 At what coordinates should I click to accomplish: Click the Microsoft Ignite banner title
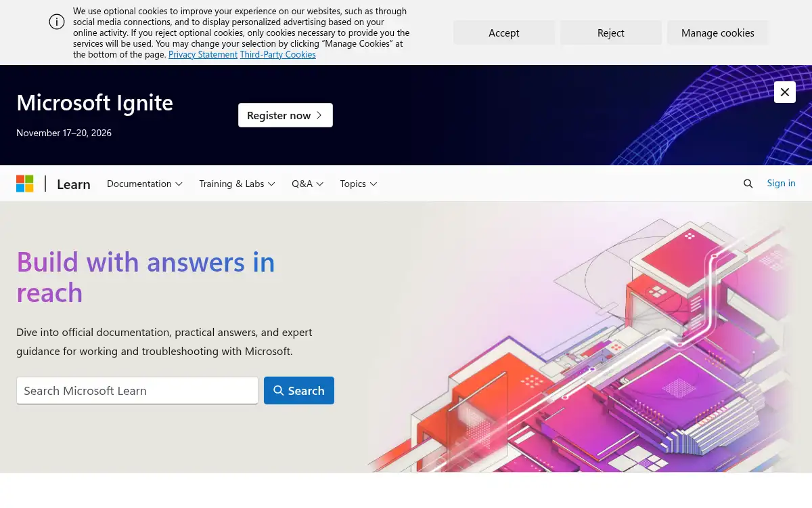coord(95,102)
